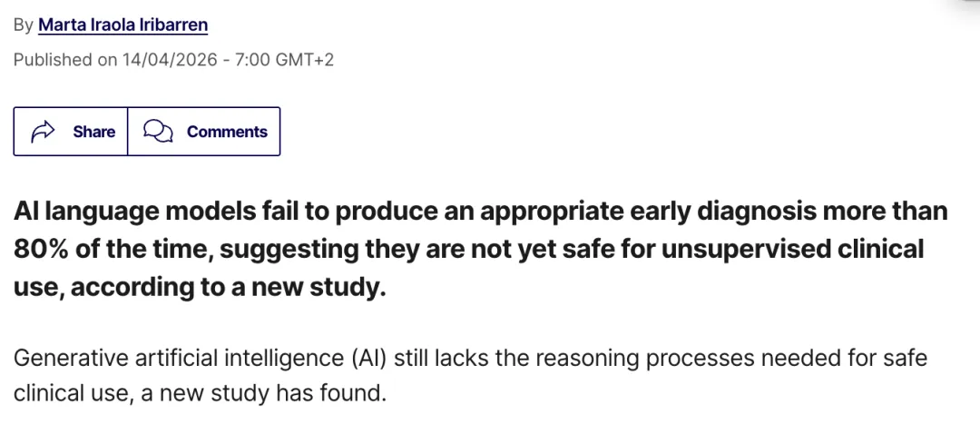Click the publication date 14/04/2026
The height and width of the screenshot is (444, 980).
click(170, 60)
